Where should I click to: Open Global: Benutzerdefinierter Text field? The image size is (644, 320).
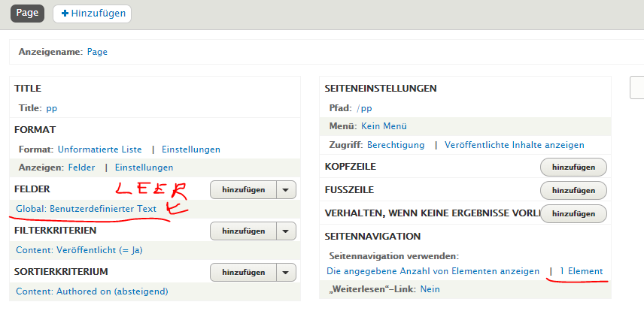coord(87,208)
